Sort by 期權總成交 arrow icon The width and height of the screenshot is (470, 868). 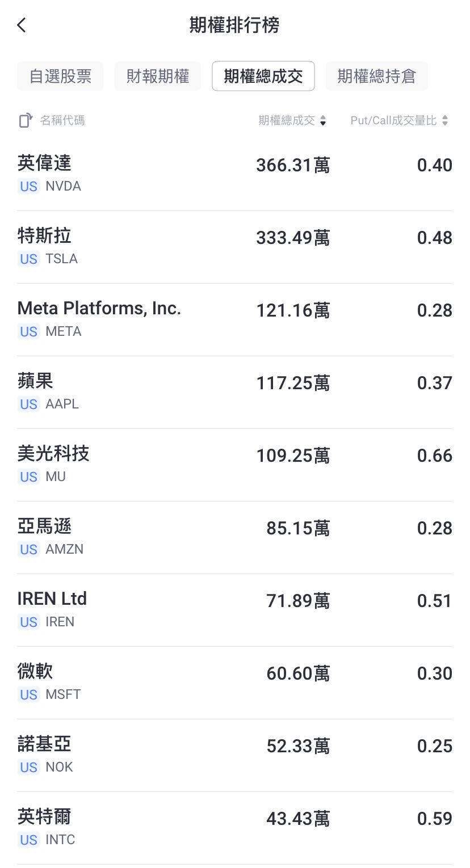pyautogui.click(x=323, y=120)
